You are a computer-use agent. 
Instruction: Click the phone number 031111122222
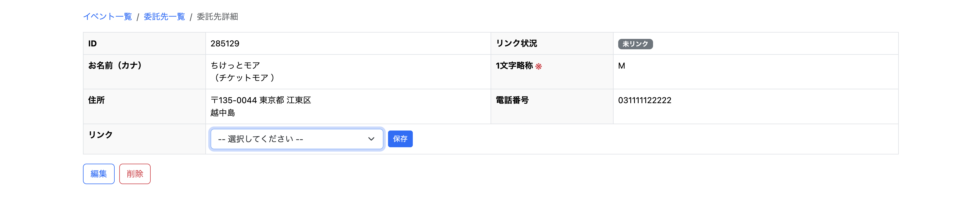(x=645, y=101)
